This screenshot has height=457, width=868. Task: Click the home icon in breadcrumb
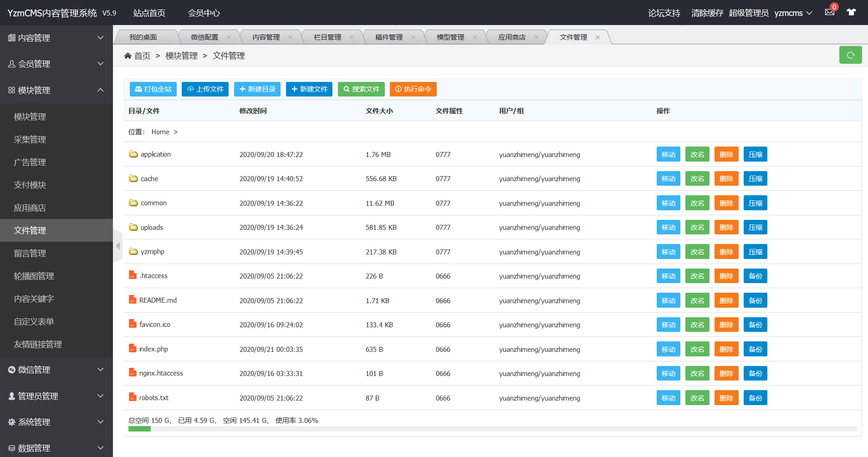click(128, 56)
